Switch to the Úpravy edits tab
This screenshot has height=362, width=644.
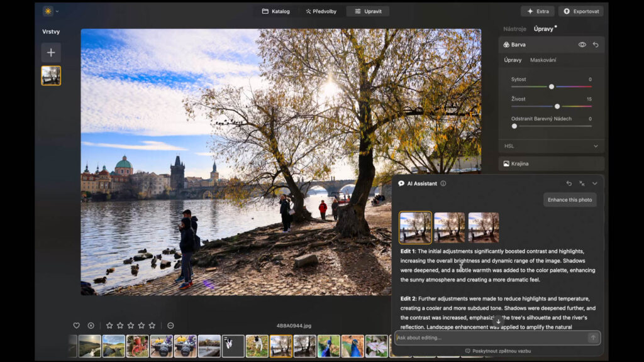point(543,29)
